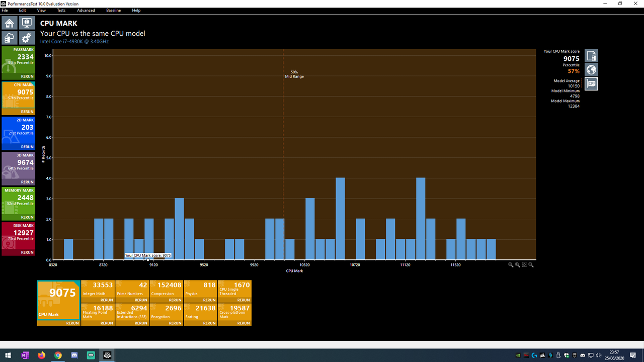Select the same-model hardware card icon
The width and height of the screenshot is (644, 362).
coord(591,83)
